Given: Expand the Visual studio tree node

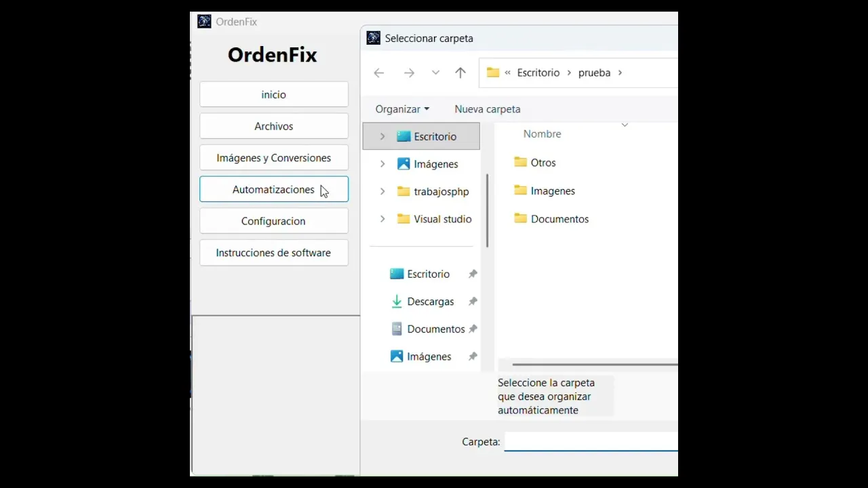Looking at the screenshot, I should click(382, 219).
